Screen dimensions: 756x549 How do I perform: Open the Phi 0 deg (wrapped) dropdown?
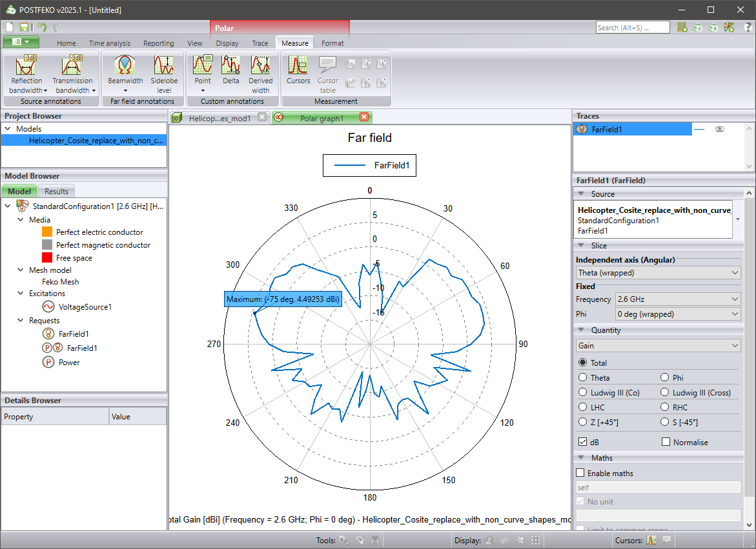(x=678, y=314)
